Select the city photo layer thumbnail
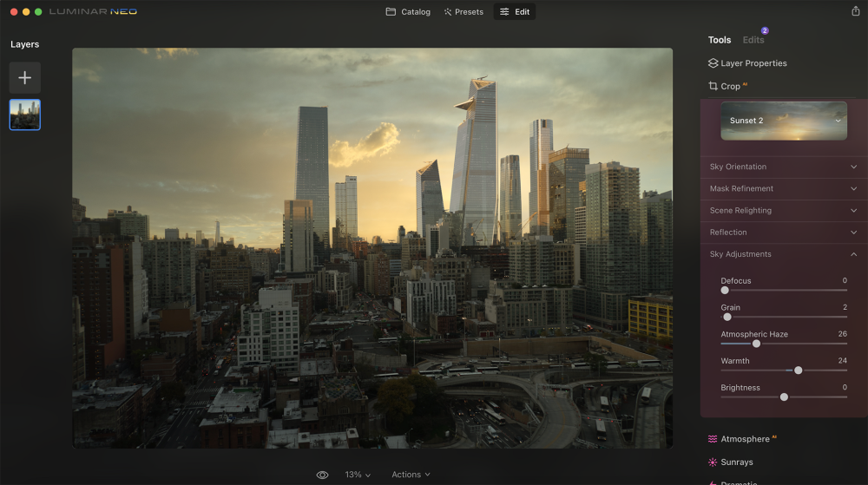The width and height of the screenshot is (868, 485). (25, 115)
